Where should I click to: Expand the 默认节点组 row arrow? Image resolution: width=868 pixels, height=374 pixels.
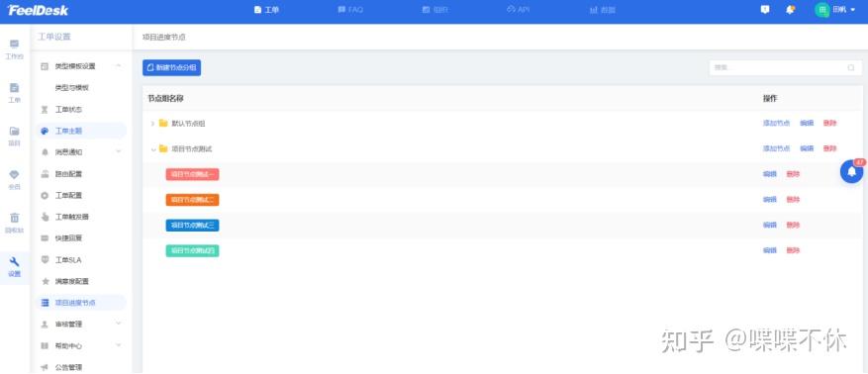click(x=152, y=124)
